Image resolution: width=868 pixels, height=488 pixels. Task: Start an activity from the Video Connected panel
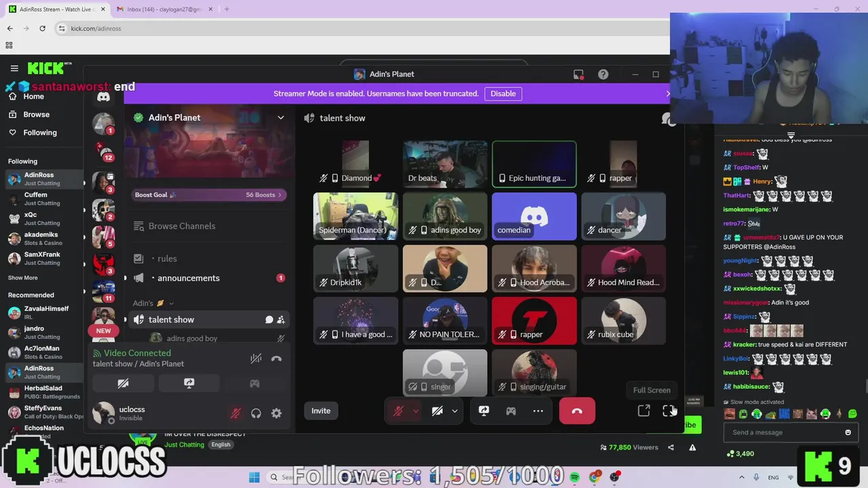[x=254, y=384]
